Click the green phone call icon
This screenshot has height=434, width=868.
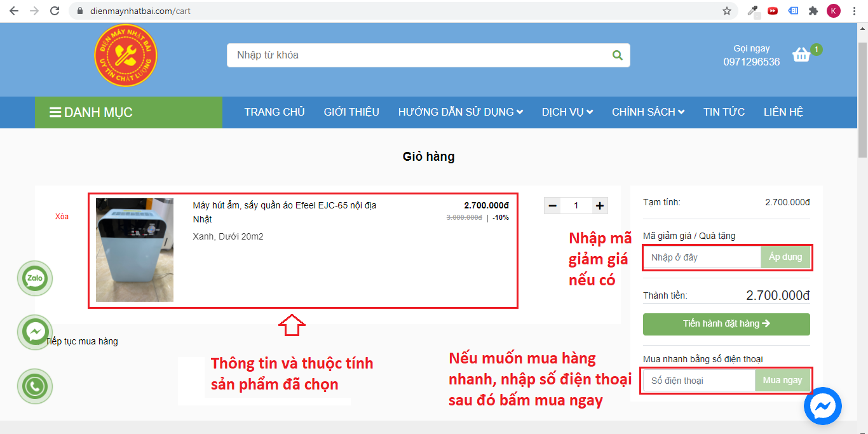click(x=35, y=386)
